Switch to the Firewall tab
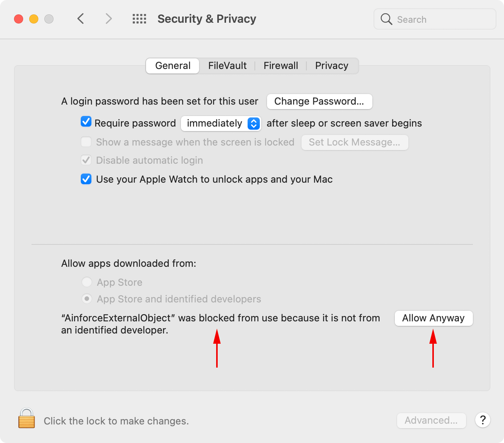The width and height of the screenshot is (504, 443). point(281,66)
